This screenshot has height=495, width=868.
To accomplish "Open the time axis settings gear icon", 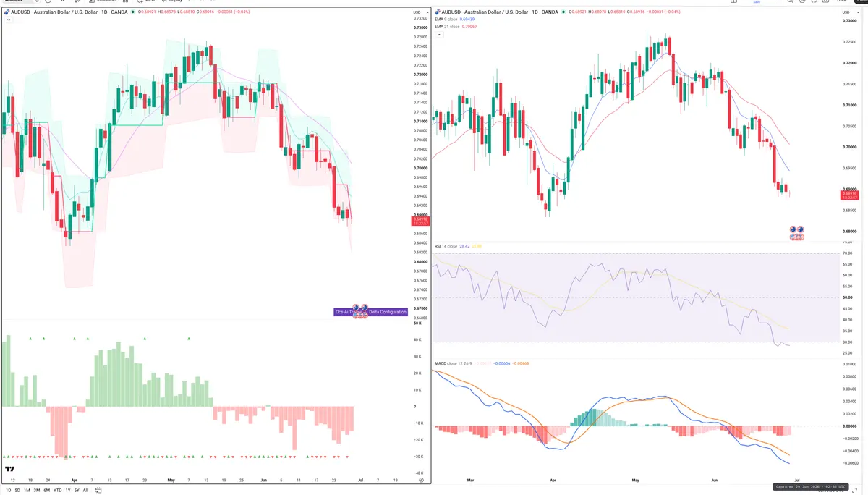I will coord(421,480).
